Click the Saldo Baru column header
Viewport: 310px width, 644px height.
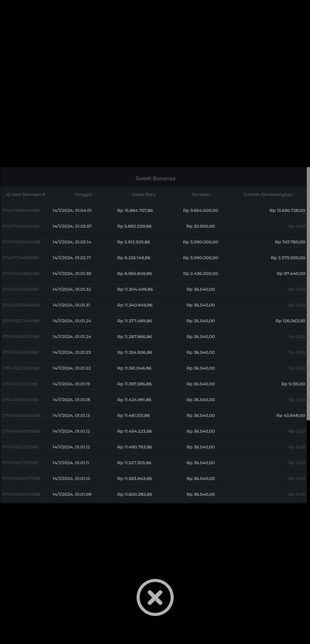(x=144, y=195)
